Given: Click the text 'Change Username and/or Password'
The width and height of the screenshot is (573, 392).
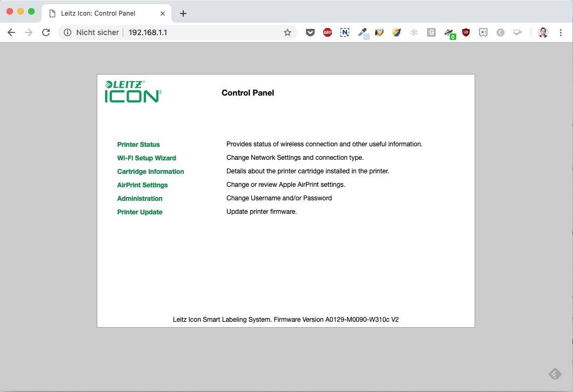Looking at the screenshot, I should (x=279, y=198).
